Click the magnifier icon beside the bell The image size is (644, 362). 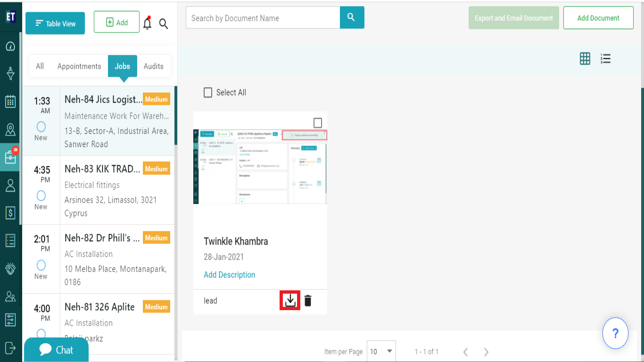164,24
